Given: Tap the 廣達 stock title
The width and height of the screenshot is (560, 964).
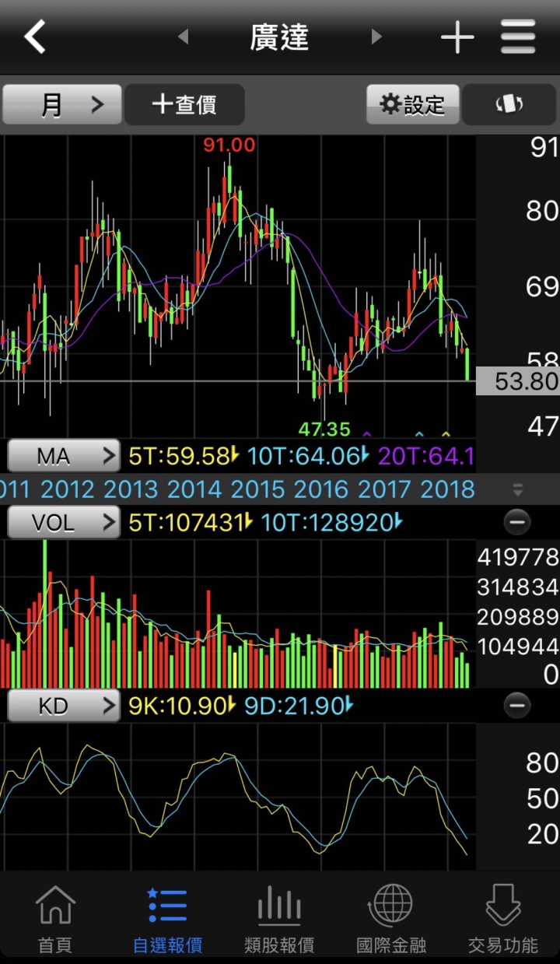Looking at the screenshot, I should point(279,37).
